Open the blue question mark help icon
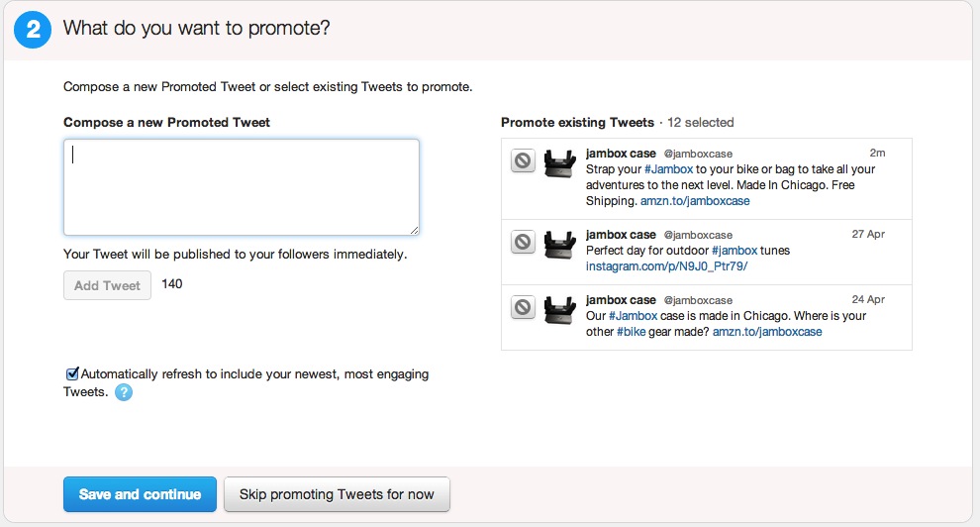 pyautogui.click(x=124, y=392)
